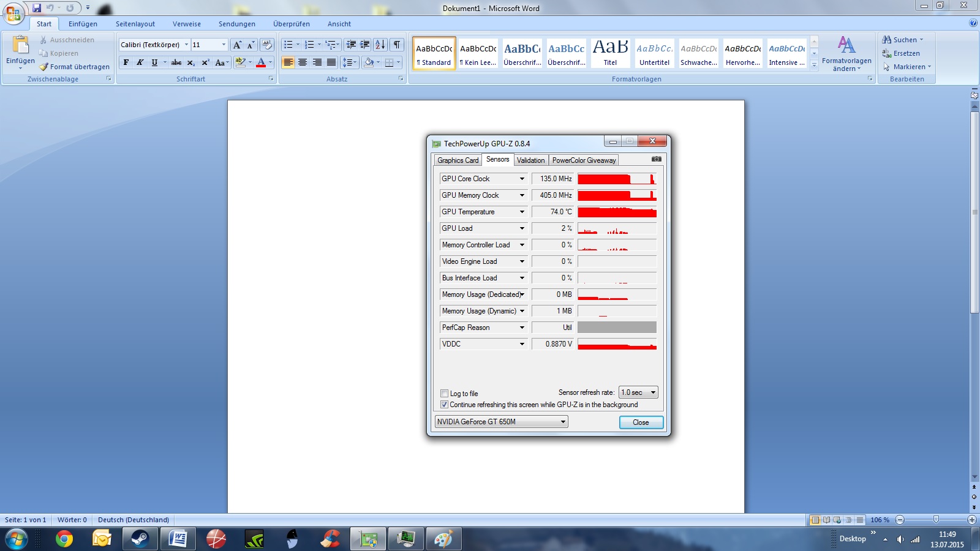The width and height of the screenshot is (980, 551).
Task: Open the Windows Start menu orb
Action: click(17, 539)
